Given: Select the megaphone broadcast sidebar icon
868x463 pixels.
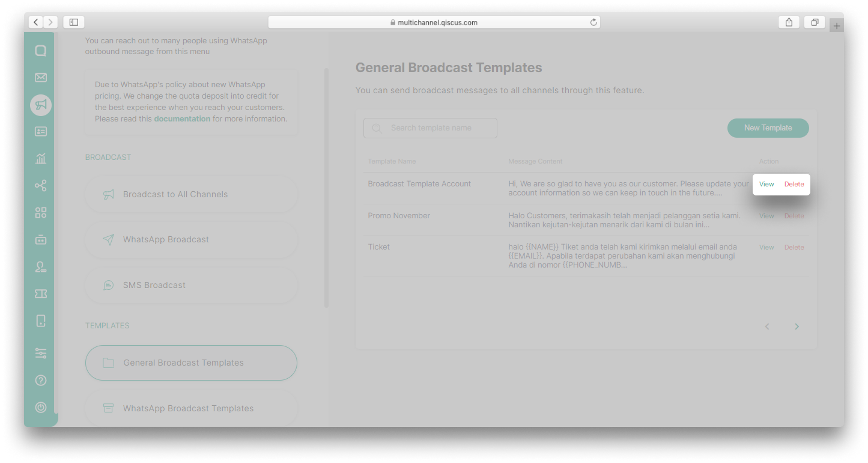Looking at the screenshot, I should click(x=41, y=105).
